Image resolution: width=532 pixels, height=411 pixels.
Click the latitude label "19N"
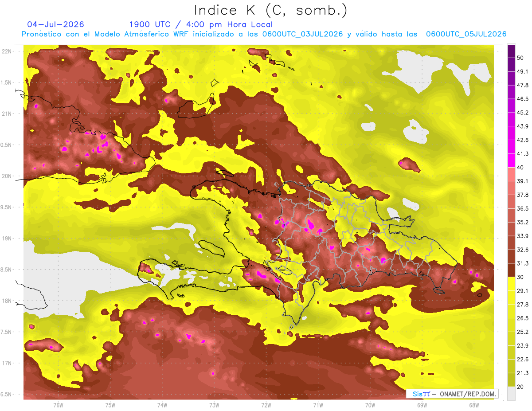(x=7, y=238)
